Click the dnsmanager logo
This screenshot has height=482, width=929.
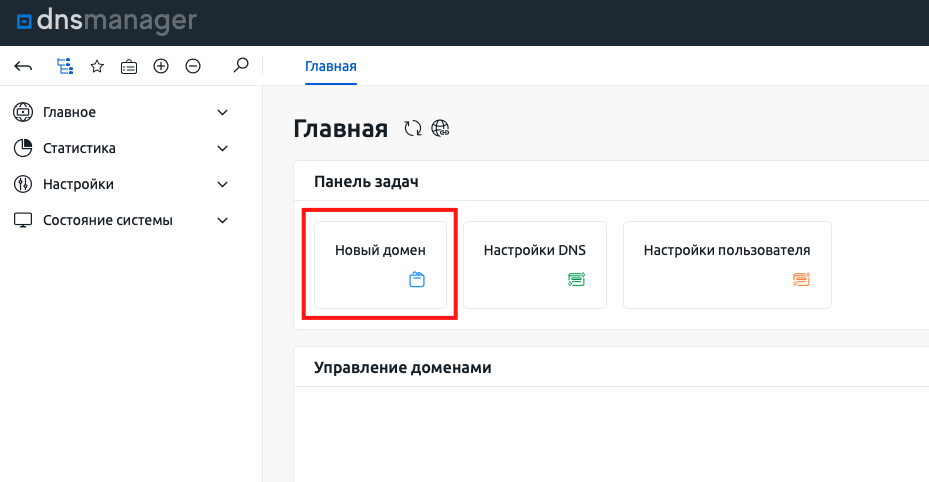(107, 22)
